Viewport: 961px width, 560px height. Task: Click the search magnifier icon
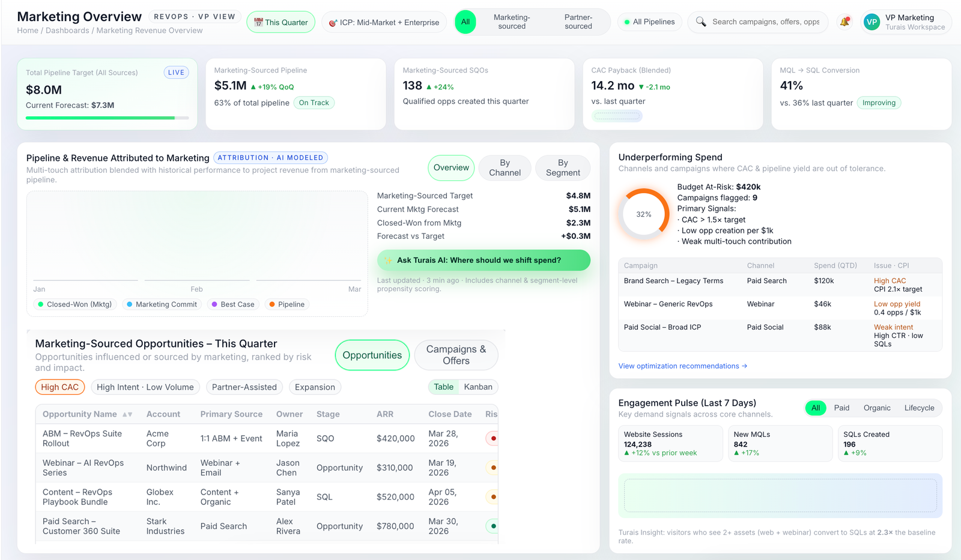point(701,21)
